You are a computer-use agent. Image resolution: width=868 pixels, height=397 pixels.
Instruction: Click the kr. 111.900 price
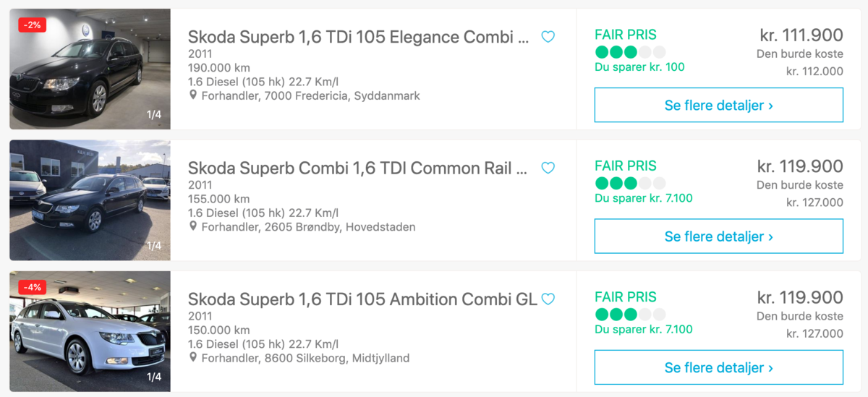801,35
